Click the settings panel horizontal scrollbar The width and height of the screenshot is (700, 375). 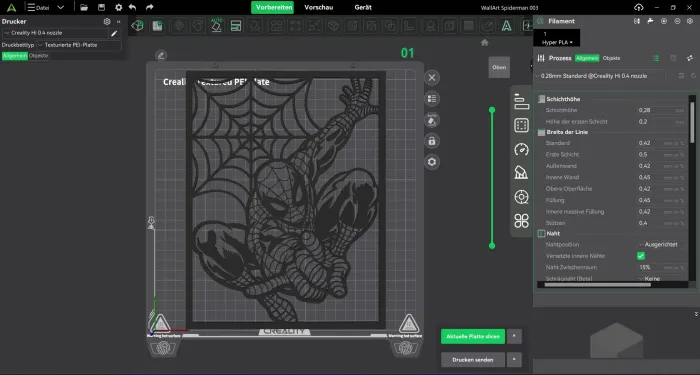tap(597, 284)
